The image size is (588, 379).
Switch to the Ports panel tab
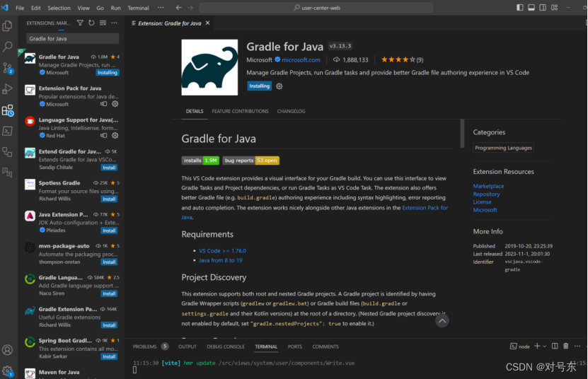tap(295, 346)
